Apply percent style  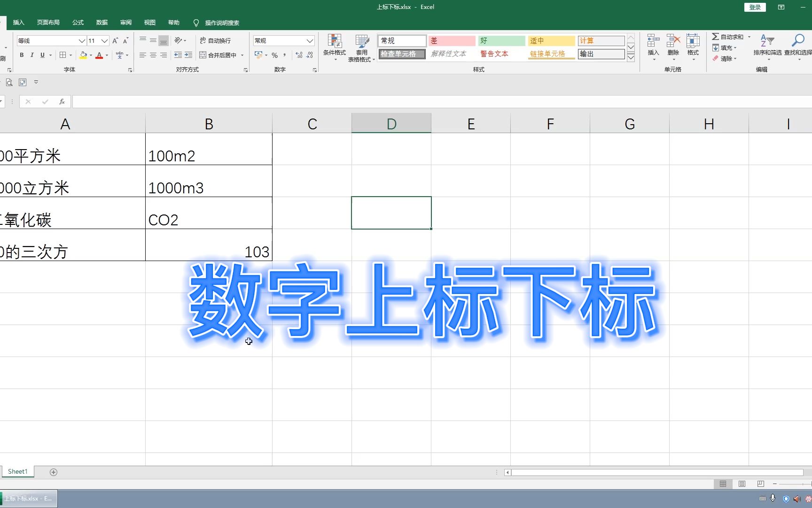(274, 55)
